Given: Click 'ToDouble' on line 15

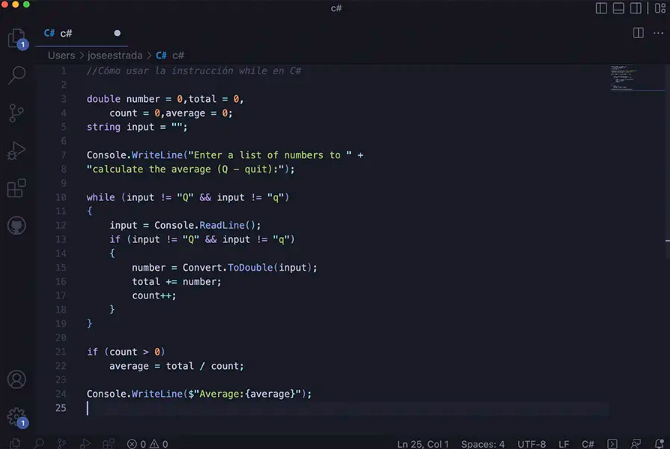Looking at the screenshot, I should 250,267.
